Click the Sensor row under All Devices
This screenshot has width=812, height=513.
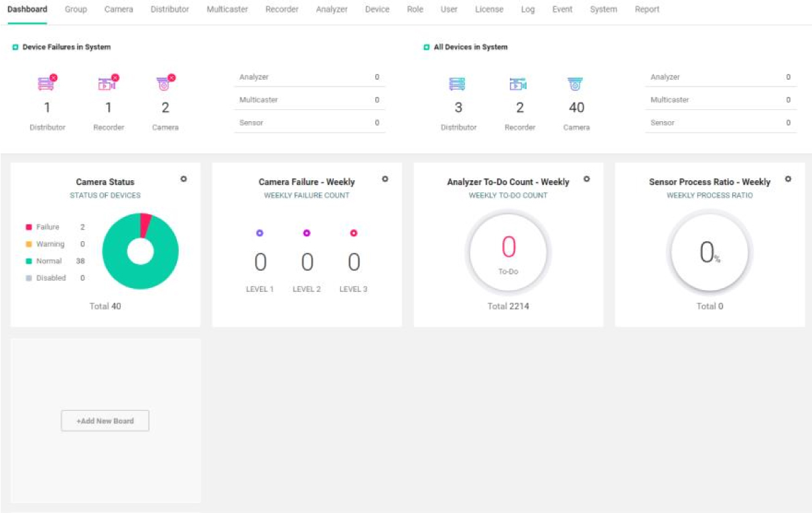click(721, 123)
